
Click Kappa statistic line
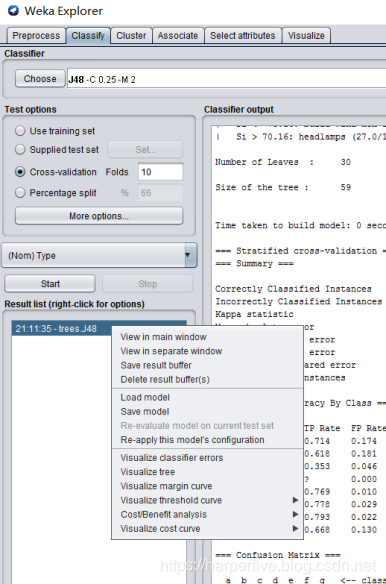click(254, 314)
